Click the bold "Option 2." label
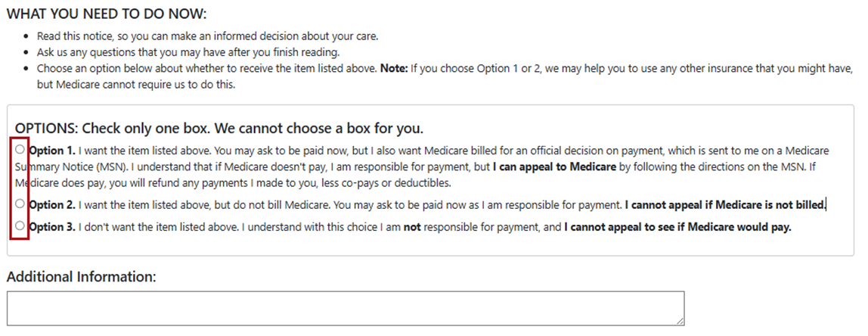Screen dimensions: 868x336 click(x=52, y=204)
